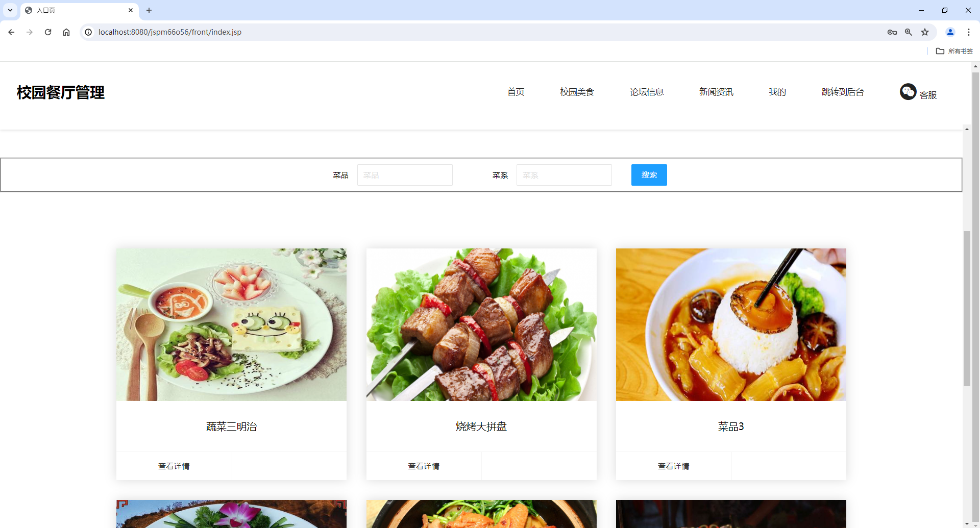Click the 烧烤大拼盘 dish photo

tap(481, 324)
